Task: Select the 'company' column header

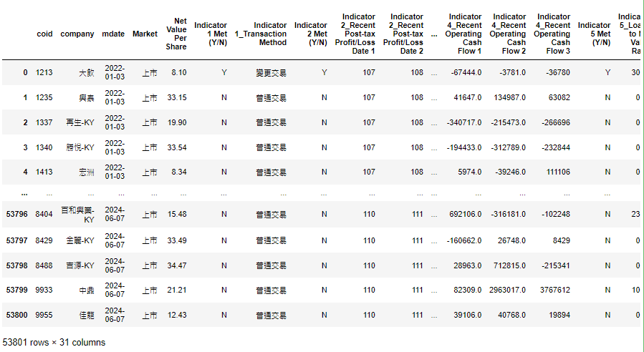Action: coord(77,34)
